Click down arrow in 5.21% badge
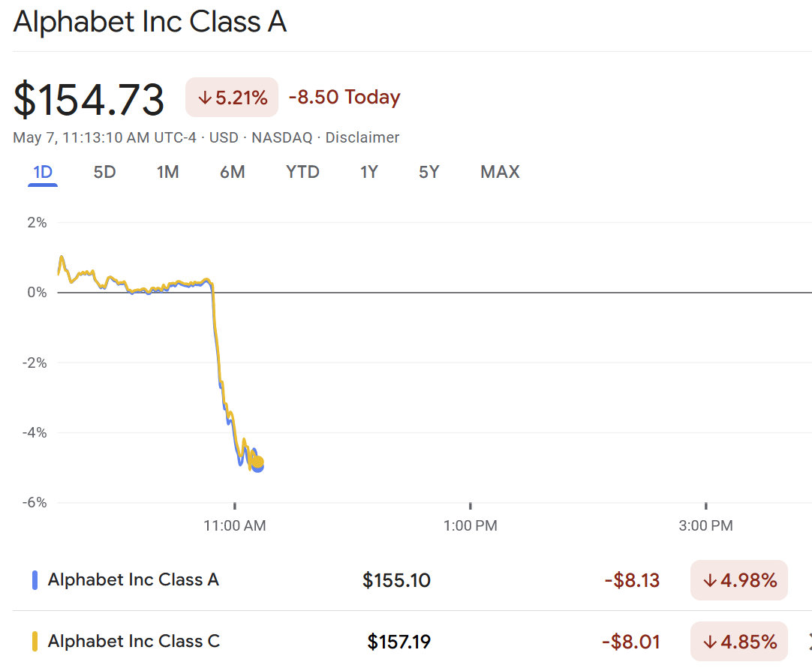This screenshot has width=812, height=671. (x=204, y=98)
